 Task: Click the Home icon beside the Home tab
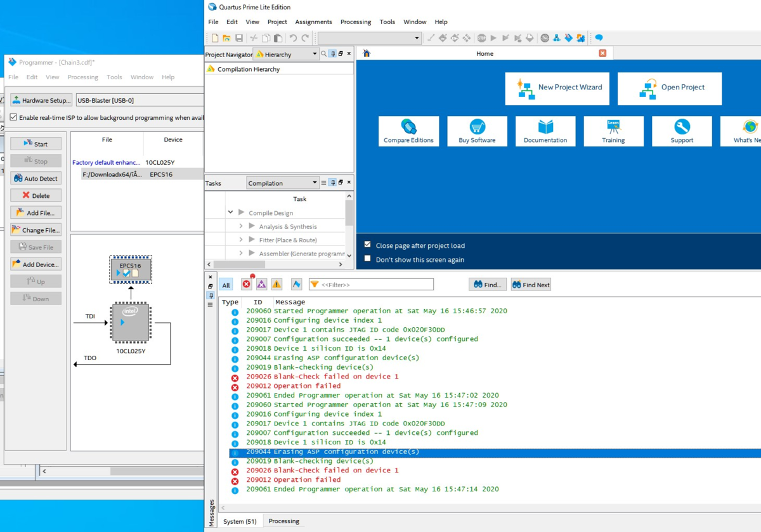pyautogui.click(x=366, y=53)
